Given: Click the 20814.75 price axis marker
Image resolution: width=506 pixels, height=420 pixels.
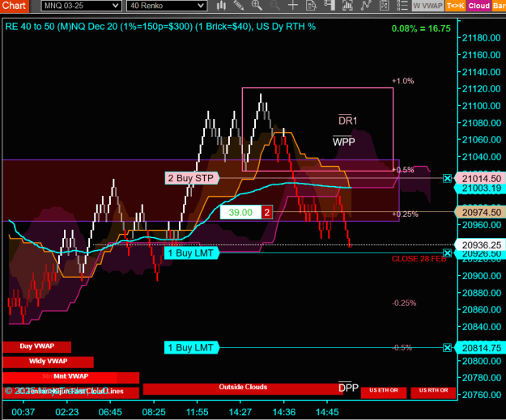Looking at the screenshot, I should coord(480,348).
